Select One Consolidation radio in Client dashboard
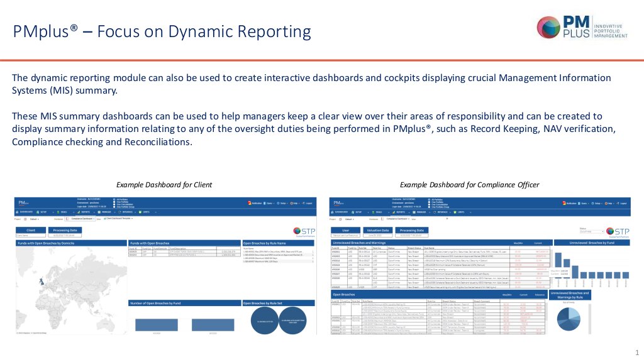Image resolution: width=644 pixels, height=362 pixels. pyautogui.click(x=114, y=204)
